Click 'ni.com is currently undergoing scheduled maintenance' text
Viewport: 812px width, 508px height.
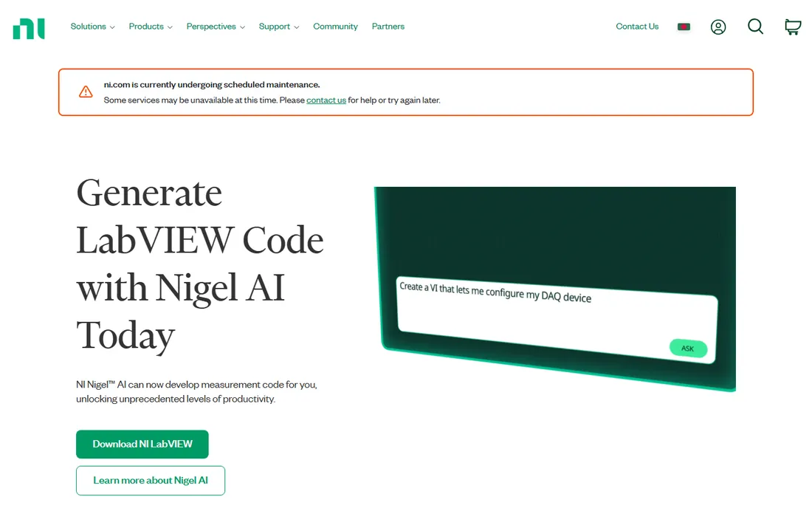(212, 84)
